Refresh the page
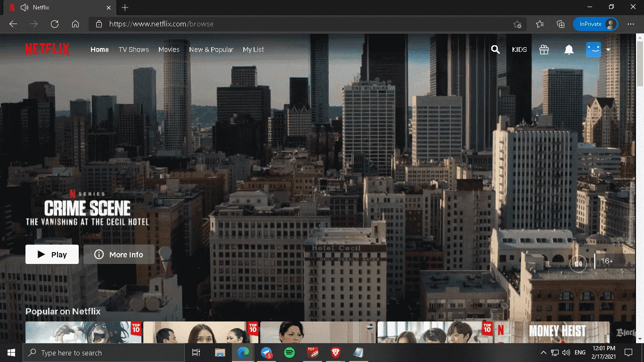 tap(55, 24)
